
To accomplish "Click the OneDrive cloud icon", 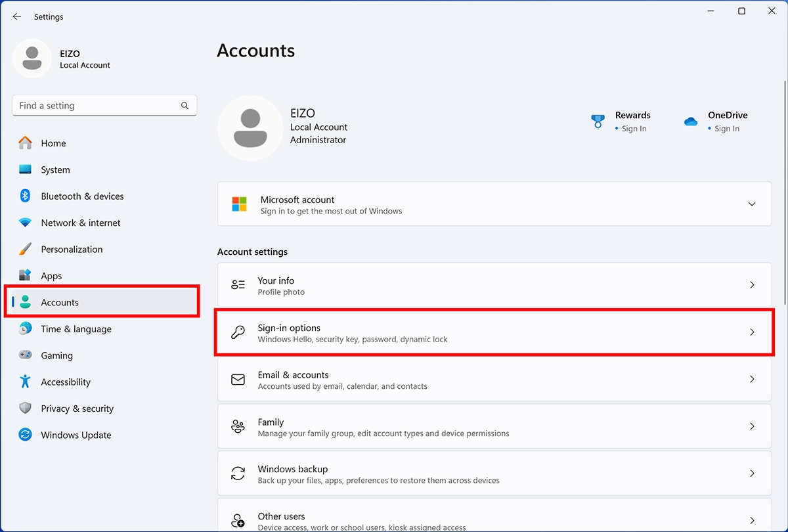I will (x=690, y=122).
